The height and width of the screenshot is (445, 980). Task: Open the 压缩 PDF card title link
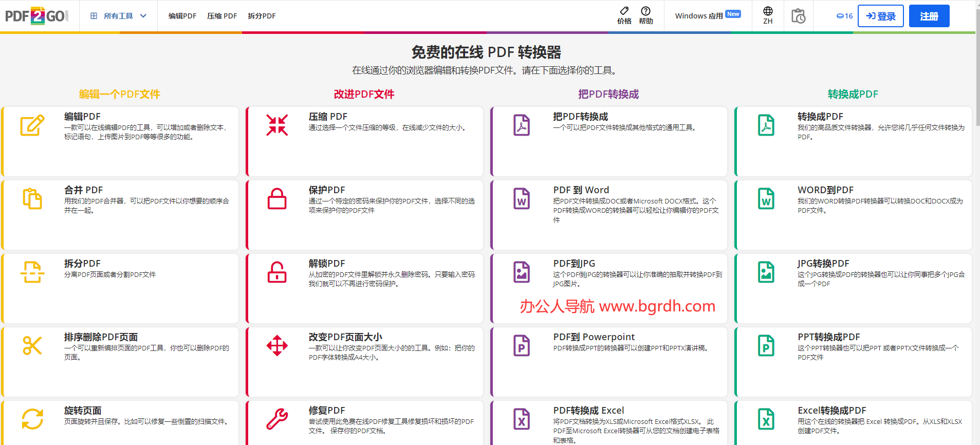[x=328, y=117]
